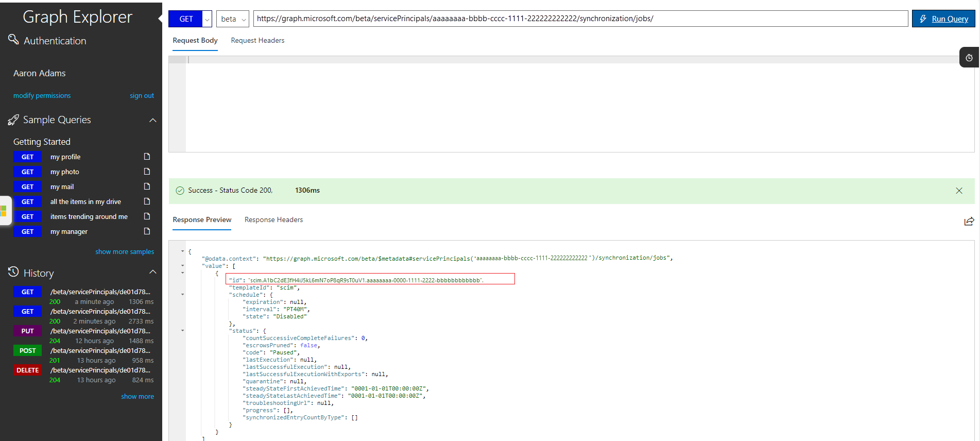Collapse the Graph Explorer sidebar arrow
Viewport: 980px width, 441px height.
tap(160, 19)
